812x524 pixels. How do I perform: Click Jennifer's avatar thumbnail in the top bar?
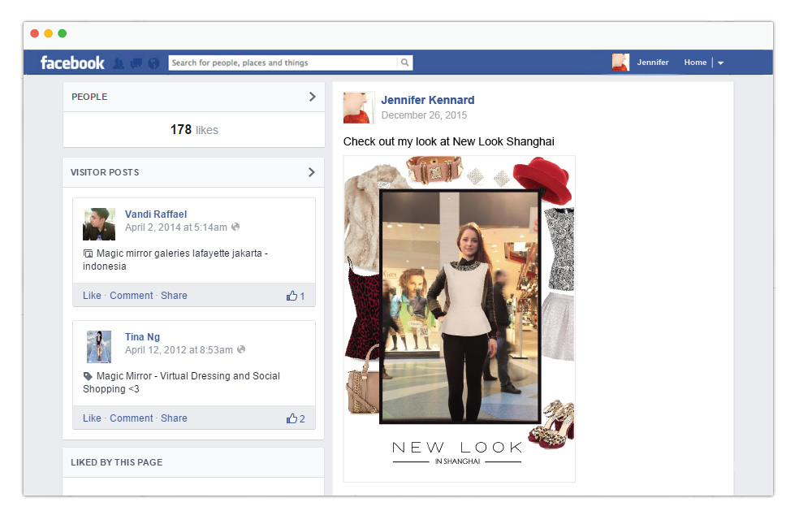[620, 63]
